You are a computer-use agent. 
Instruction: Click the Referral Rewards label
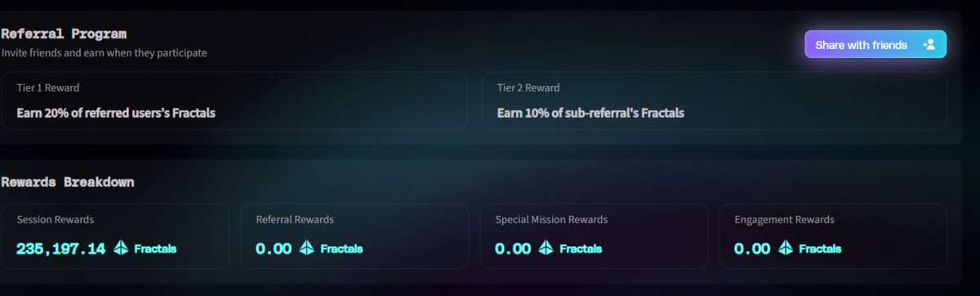(295, 219)
